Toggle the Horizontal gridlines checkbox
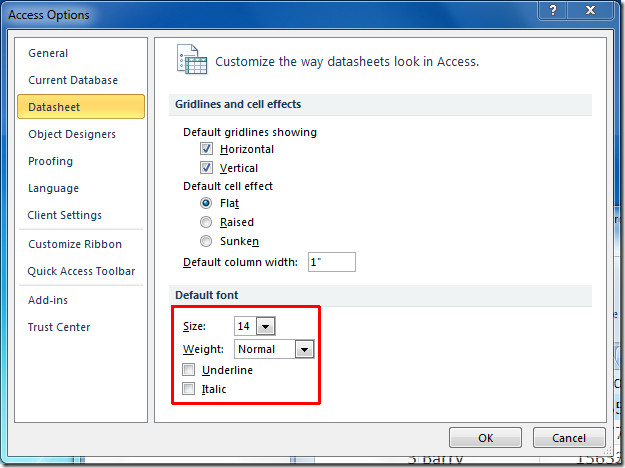625x468 pixels. 206,149
